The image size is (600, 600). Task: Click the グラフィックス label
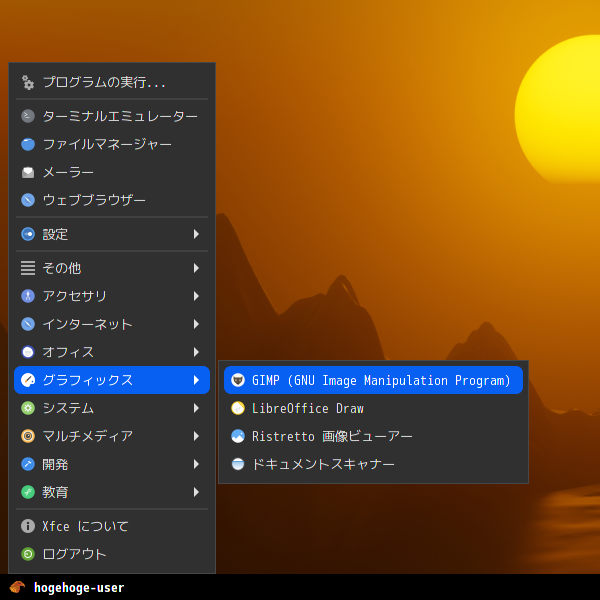[87, 380]
